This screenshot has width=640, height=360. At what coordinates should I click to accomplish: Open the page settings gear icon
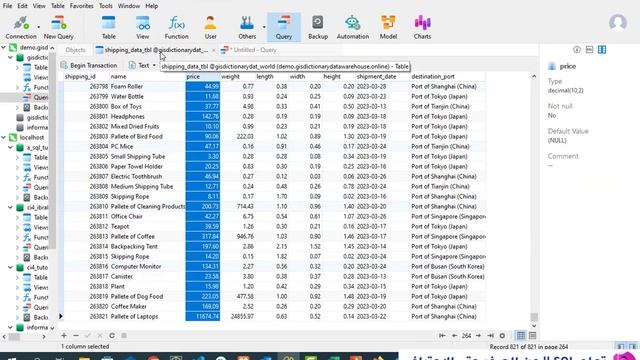pos(502,336)
